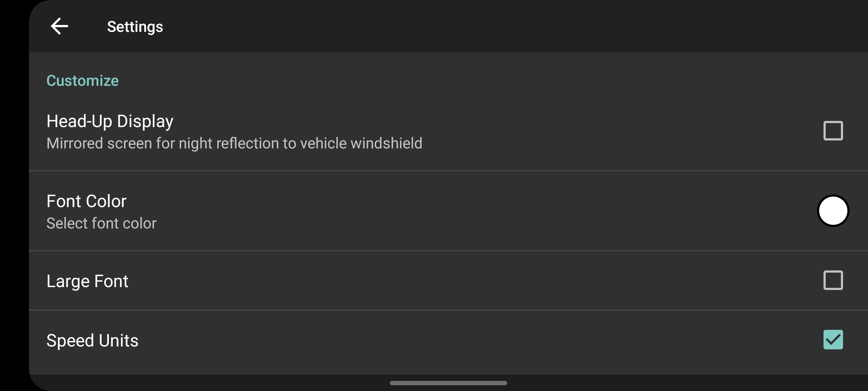868x391 pixels.
Task: Enable the Head-Up Display checkbox
Action: coord(833,131)
